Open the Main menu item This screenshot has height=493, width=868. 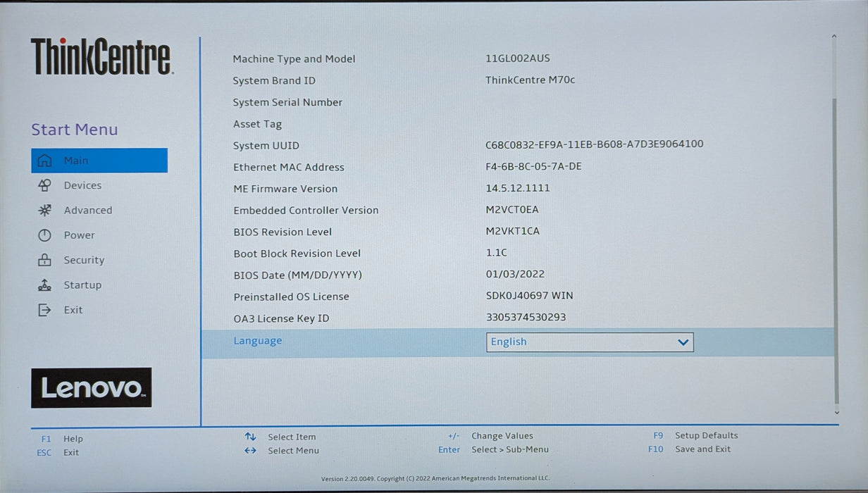[99, 161]
